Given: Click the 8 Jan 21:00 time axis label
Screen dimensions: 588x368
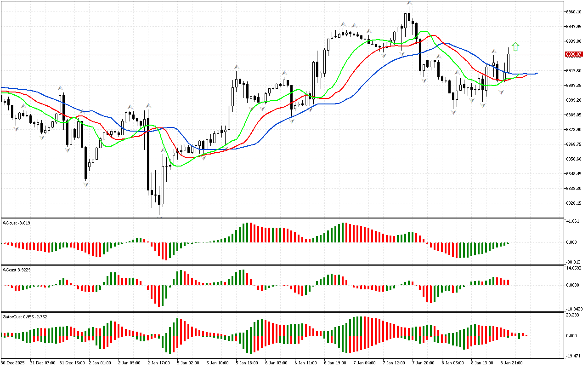Looking at the screenshot, I should pyautogui.click(x=510, y=362).
